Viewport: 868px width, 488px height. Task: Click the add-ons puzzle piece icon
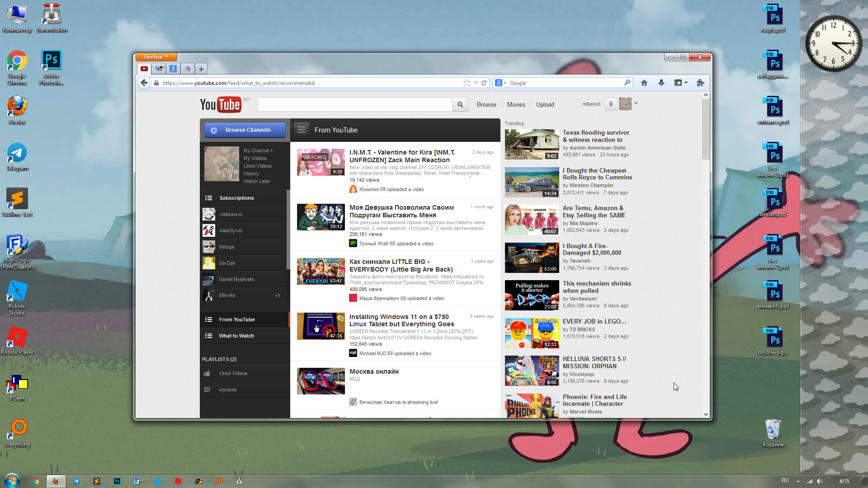(700, 83)
